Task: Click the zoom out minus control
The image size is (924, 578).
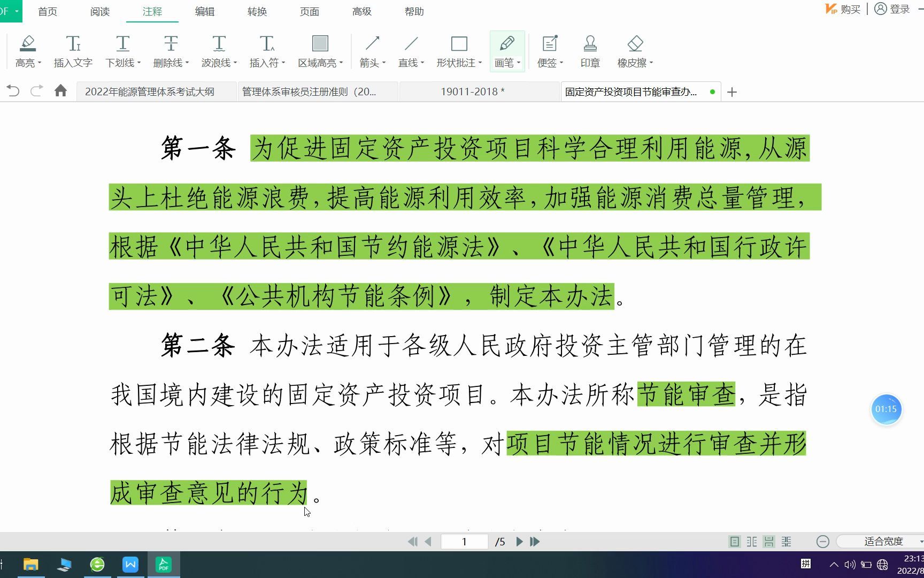Action: click(822, 542)
